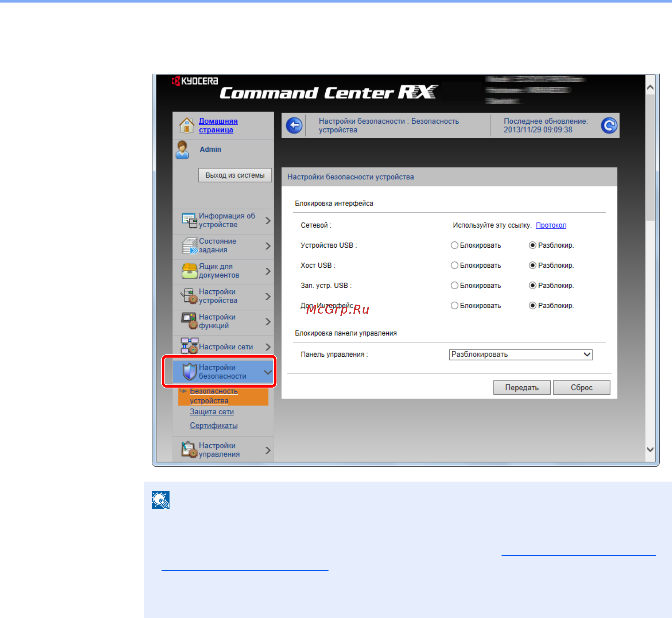The width and height of the screenshot is (672, 618).
Task: Click Блокировка интерфейса section heading
Action: click(334, 204)
